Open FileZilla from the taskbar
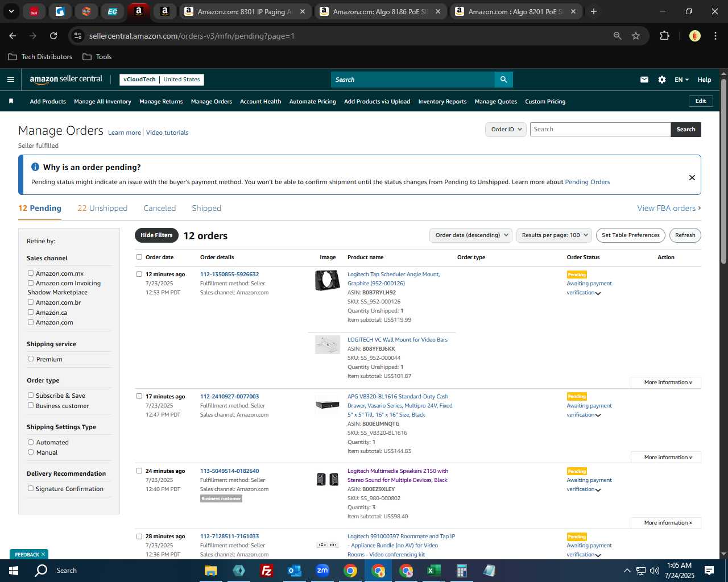The width and height of the screenshot is (728, 582). tap(266, 571)
